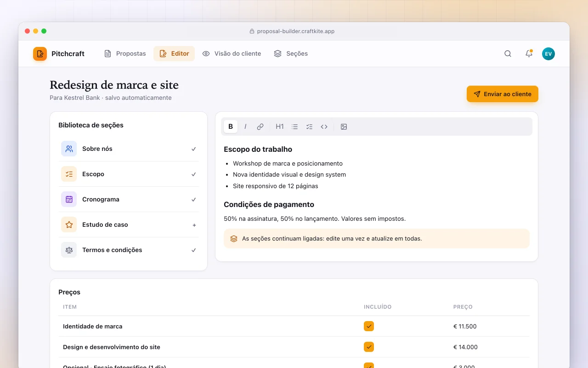588x368 pixels.
Task: Click the Site responsivo de 12 páginas bullet
Action: [x=276, y=186]
